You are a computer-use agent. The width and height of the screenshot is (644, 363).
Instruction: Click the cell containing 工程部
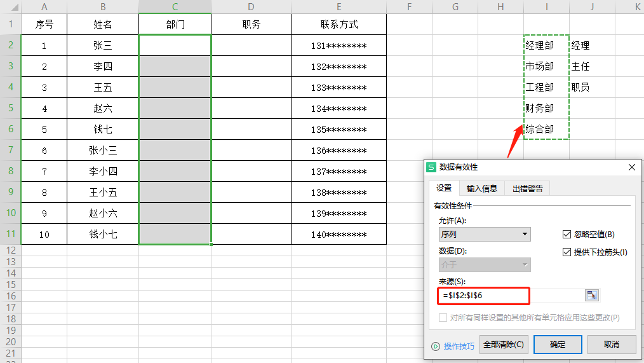tap(546, 87)
